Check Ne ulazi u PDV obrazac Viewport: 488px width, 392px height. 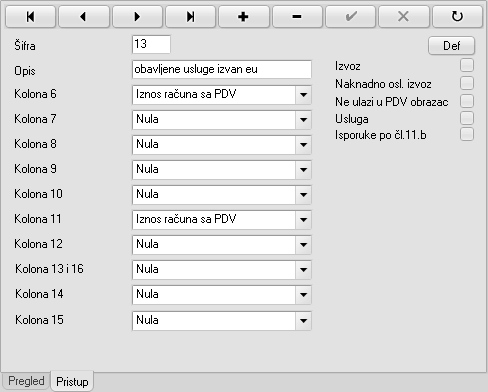pyautogui.click(x=467, y=101)
